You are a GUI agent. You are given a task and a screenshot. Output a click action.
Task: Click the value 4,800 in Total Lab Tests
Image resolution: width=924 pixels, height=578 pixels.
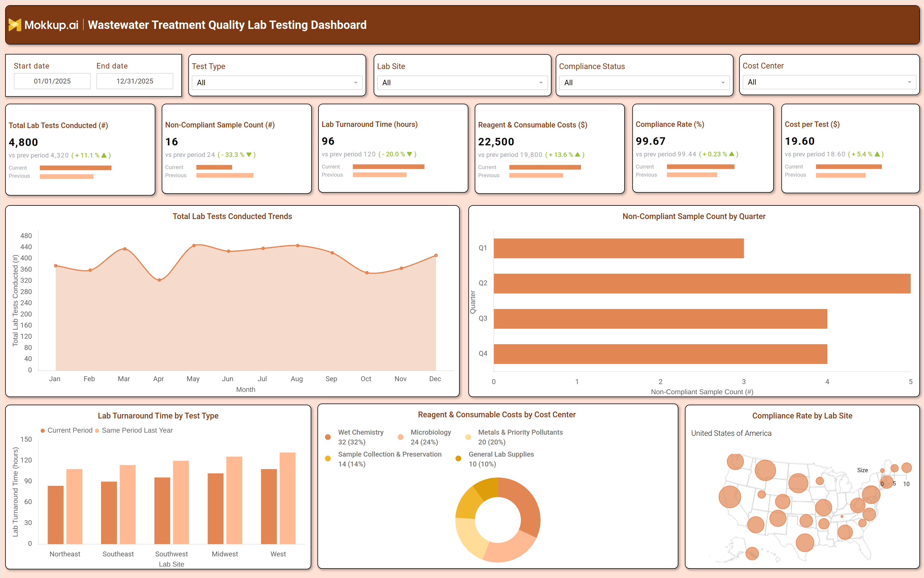point(23,142)
